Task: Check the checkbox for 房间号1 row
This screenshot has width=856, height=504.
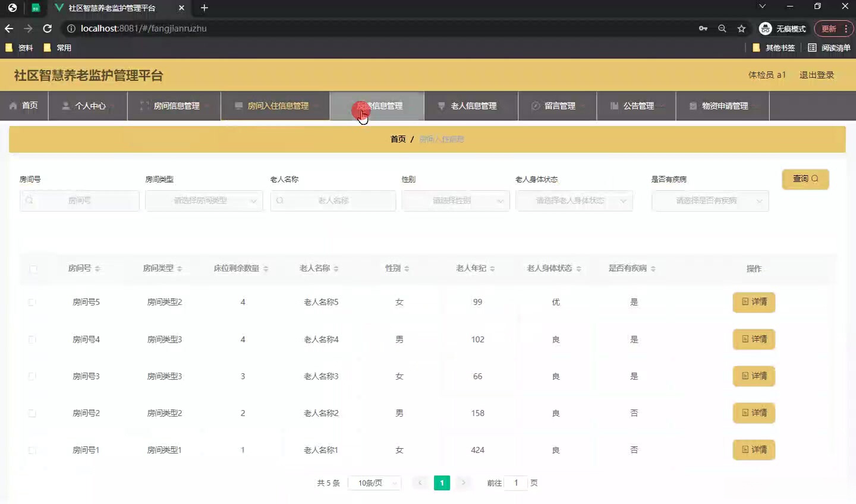Action: (x=33, y=450)
